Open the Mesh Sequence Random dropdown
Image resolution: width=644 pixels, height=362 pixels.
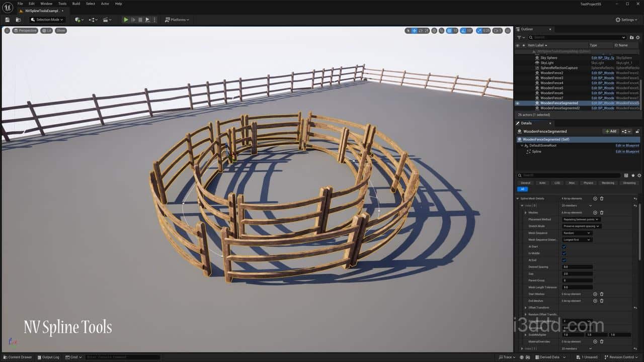coord(577,233)
